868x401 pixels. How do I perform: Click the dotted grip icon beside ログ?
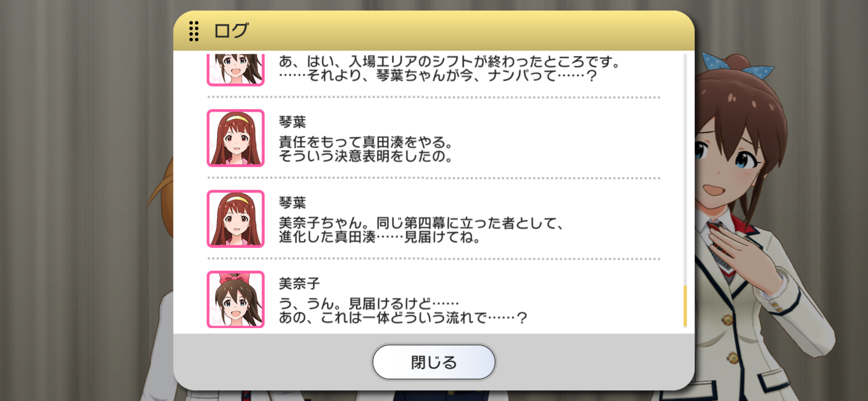[194, 31]
